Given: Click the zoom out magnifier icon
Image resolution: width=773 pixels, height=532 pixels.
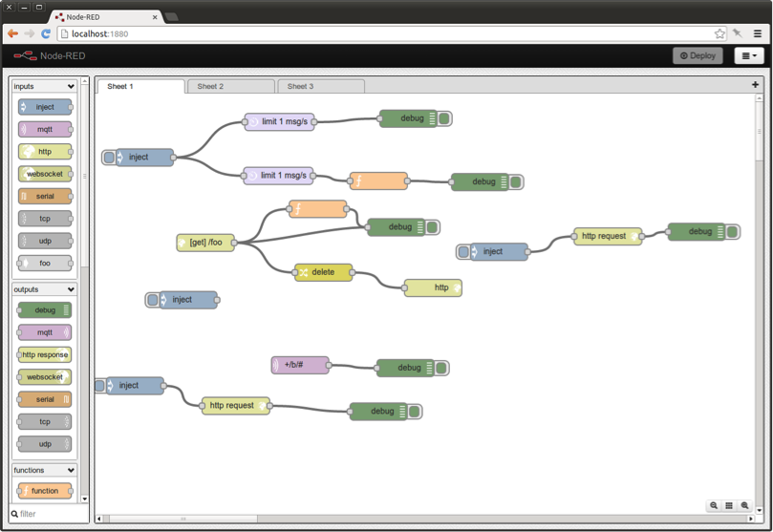Looking at the screenshot, I should tap(713, 505).
